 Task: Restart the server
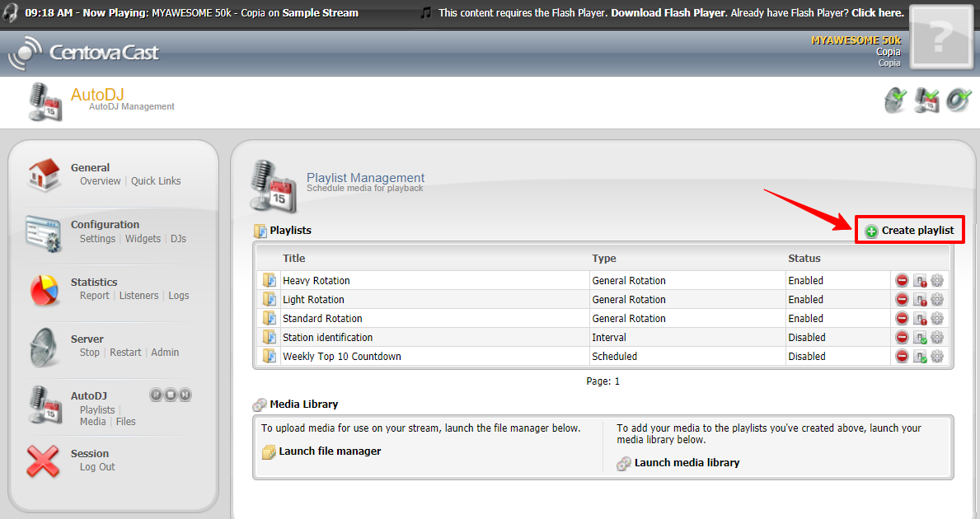(125, 353)
